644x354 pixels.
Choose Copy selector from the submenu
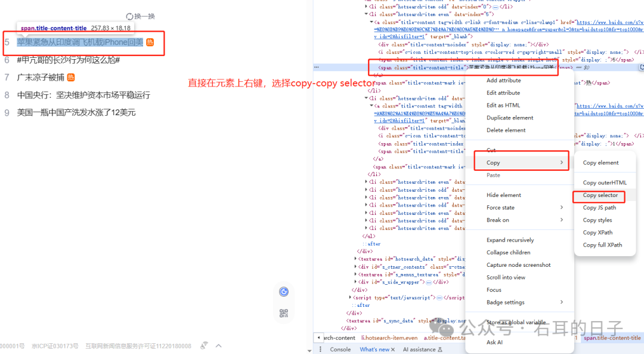point(600,195)
